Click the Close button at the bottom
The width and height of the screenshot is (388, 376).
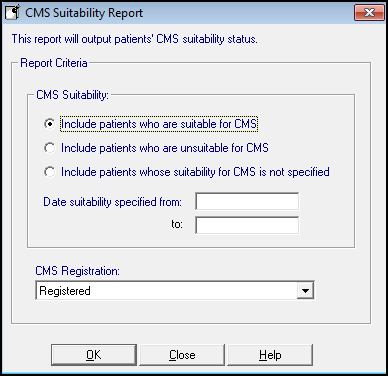pyautogui.click(x=182, y=355)
